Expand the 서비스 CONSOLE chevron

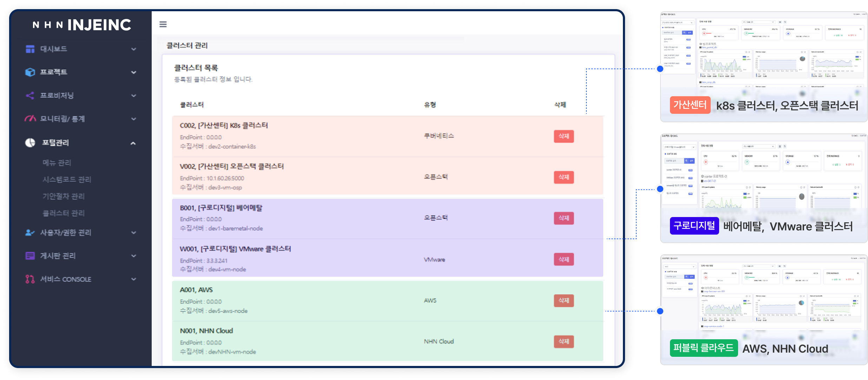pyautogui.click(x=133, y=279)
